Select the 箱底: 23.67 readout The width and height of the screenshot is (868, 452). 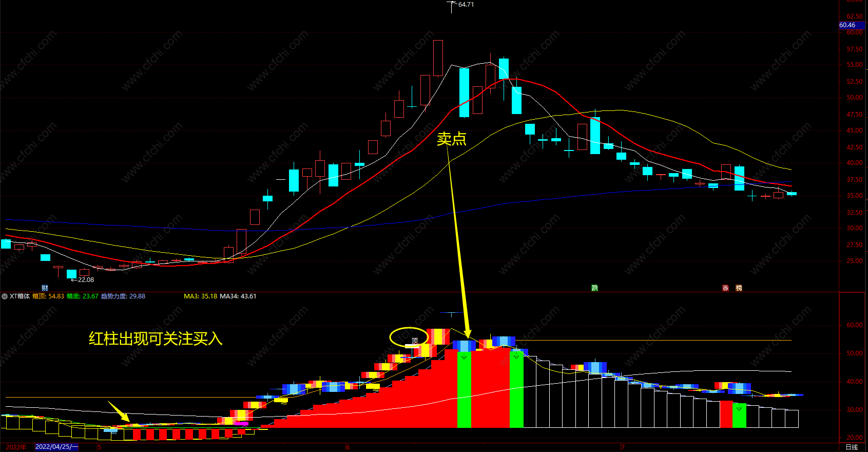tap(82, 296)
